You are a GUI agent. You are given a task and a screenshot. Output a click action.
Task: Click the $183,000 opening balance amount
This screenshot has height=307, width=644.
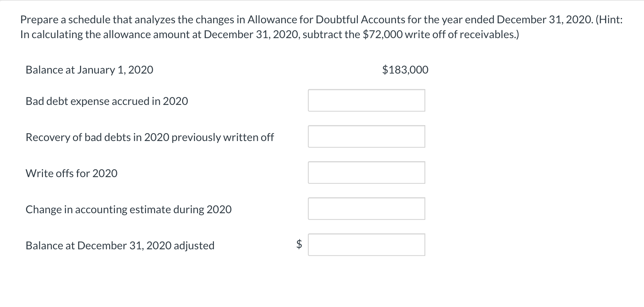pyautogui.click(x=405, y=70)
